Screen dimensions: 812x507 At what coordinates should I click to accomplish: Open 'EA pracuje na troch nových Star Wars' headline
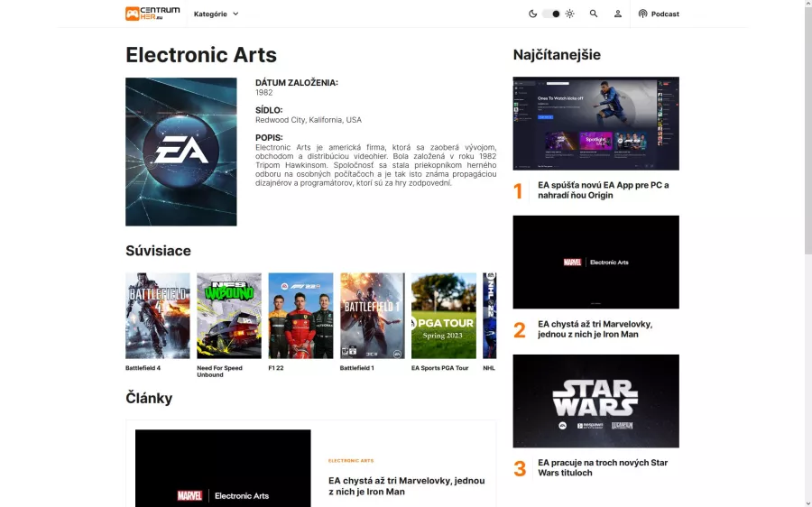pyautogui.click(x=603, y=467)
